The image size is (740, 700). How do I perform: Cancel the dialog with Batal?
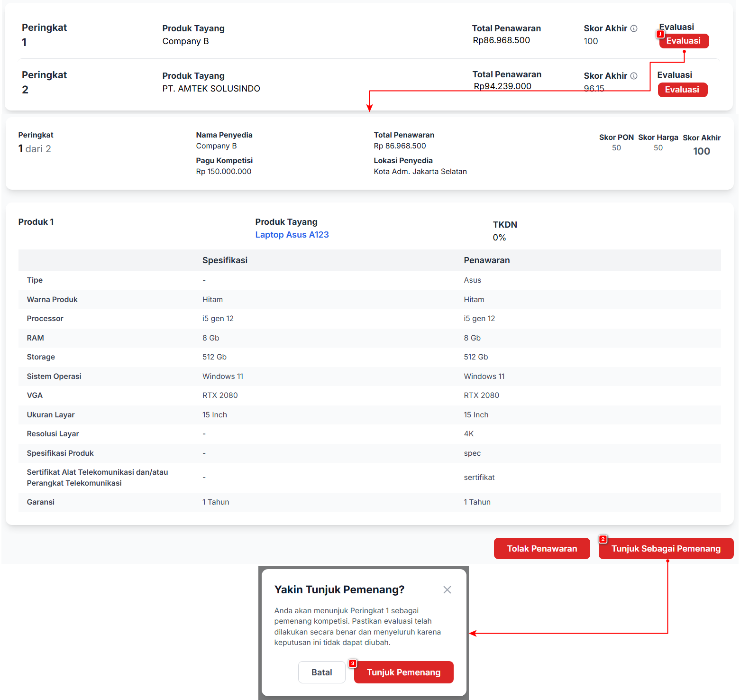coord(321,672)
